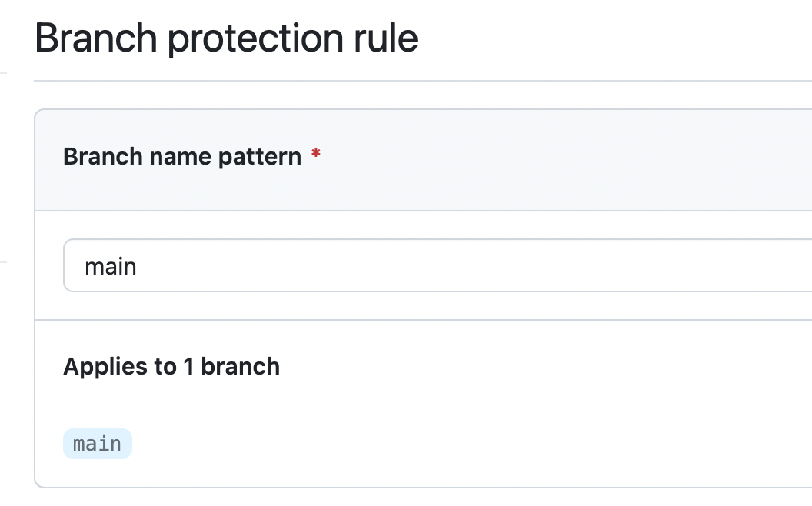Click the 'Branch name pattern' field label
Viewport: 812px width, 506px height.
tap(181, 156)
